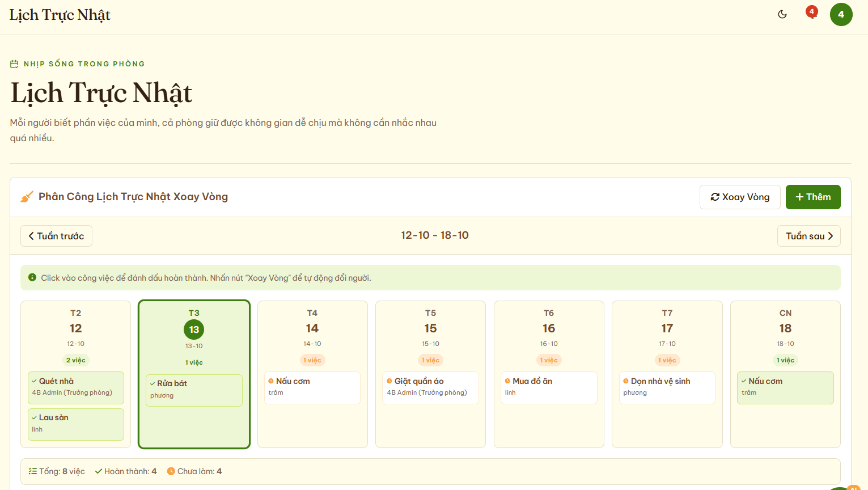
Task: Click the 2 việc badge on Monday
Action: pyautogui.click(x=76, y=360)
